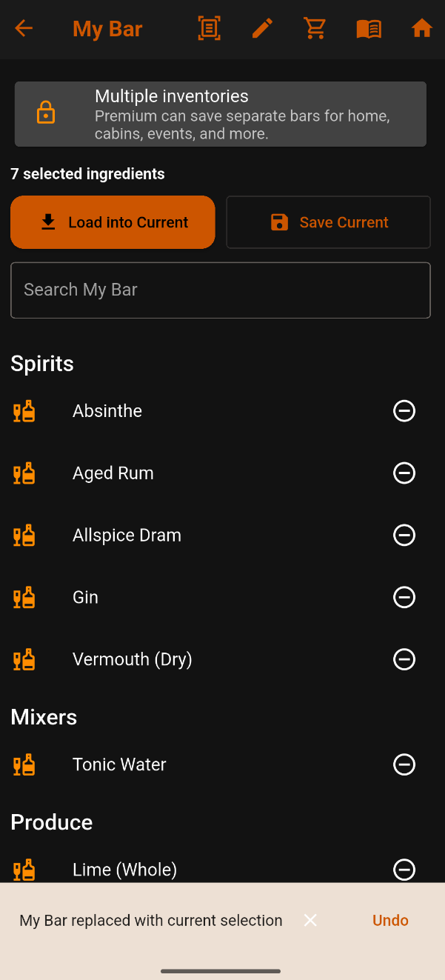Go to home via house icon
The image size is (445, 980).
[x=422, y=29]
